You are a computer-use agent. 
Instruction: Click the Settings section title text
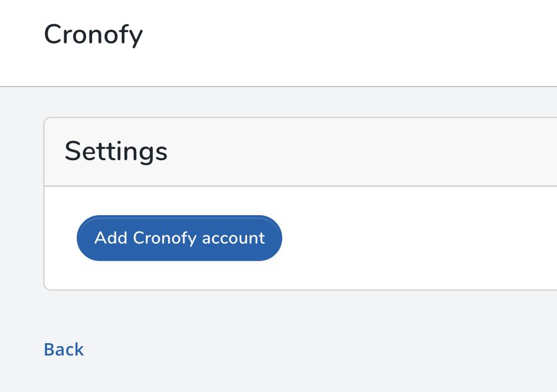tap(116, 151)
